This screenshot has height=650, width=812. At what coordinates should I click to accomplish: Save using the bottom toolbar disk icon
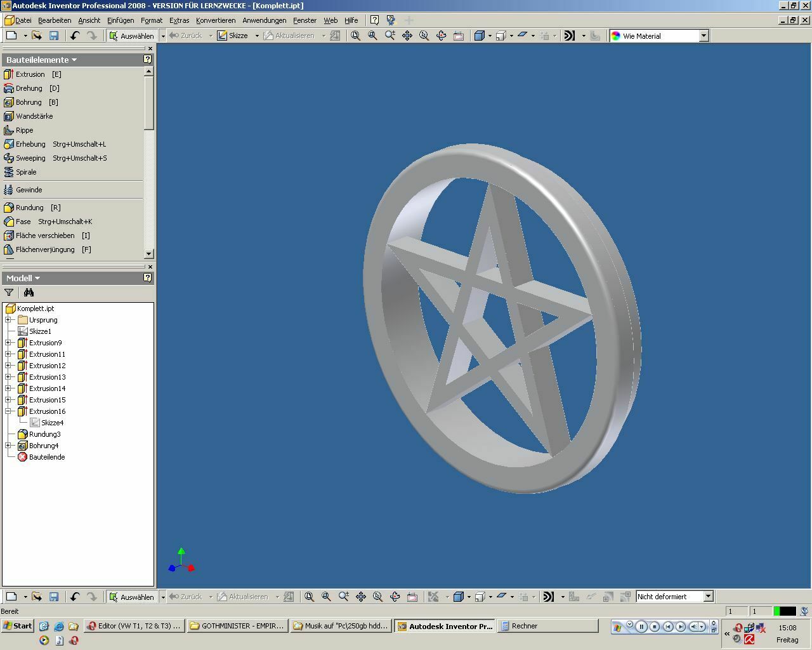(x=54, y=597)
